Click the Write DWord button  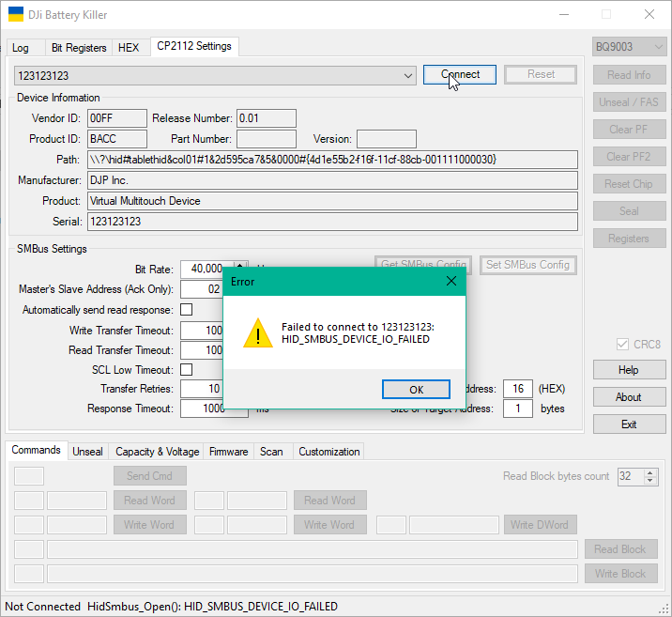coord(540,525)
